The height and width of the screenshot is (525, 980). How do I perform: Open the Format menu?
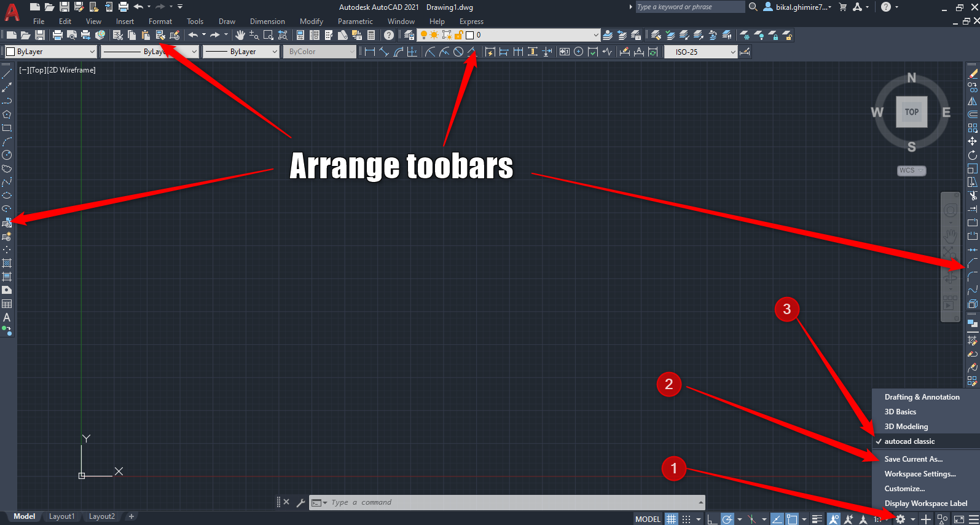[x=160, y=21]
